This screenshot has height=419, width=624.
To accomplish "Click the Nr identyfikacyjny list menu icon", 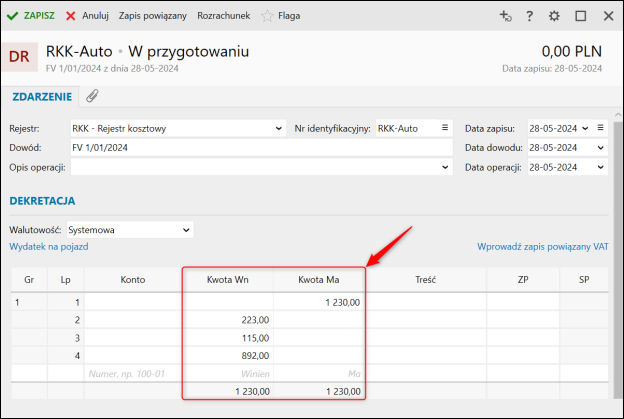I will 445,128.
